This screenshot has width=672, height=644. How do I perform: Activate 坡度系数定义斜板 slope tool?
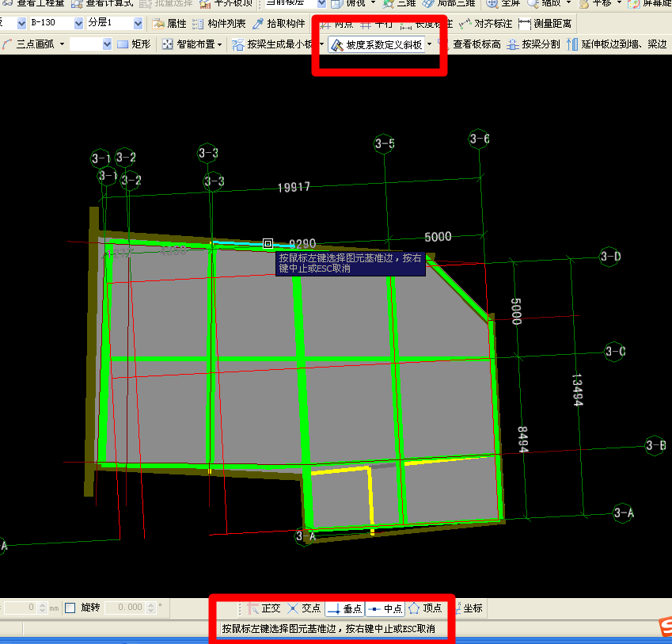377,44
